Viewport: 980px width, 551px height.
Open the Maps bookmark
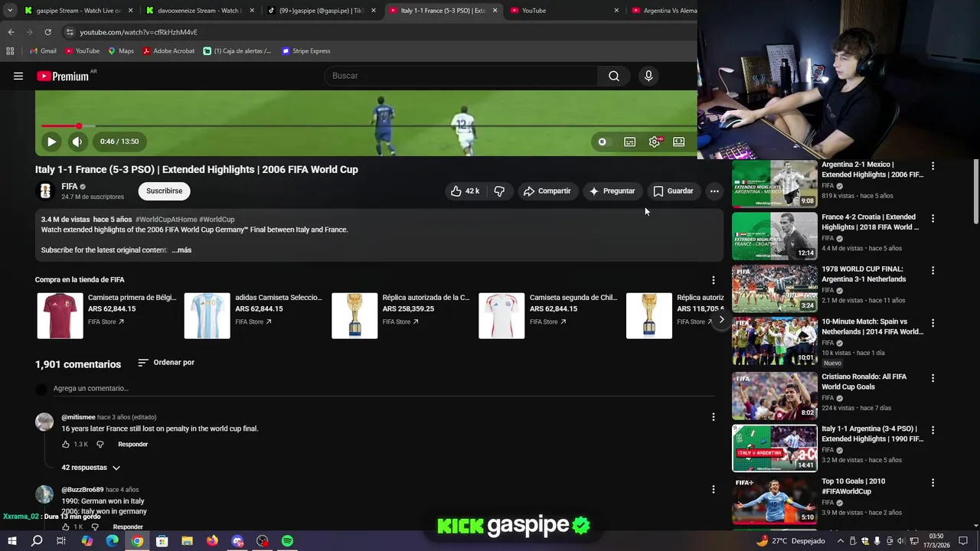121,51
